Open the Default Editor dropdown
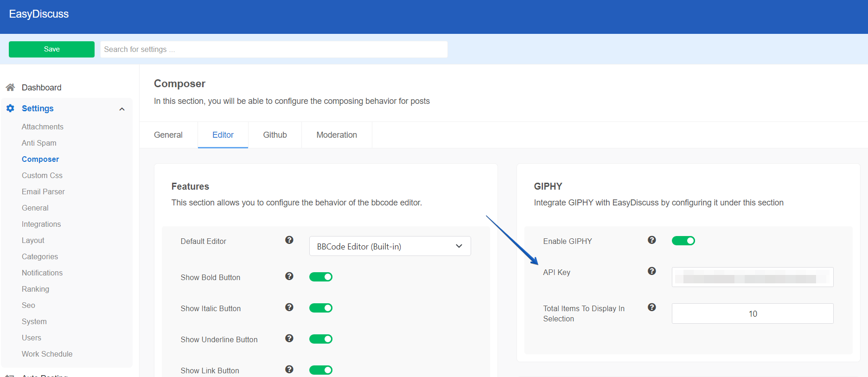The height and width of the screenshot is (377, 868). pos(390,246)
